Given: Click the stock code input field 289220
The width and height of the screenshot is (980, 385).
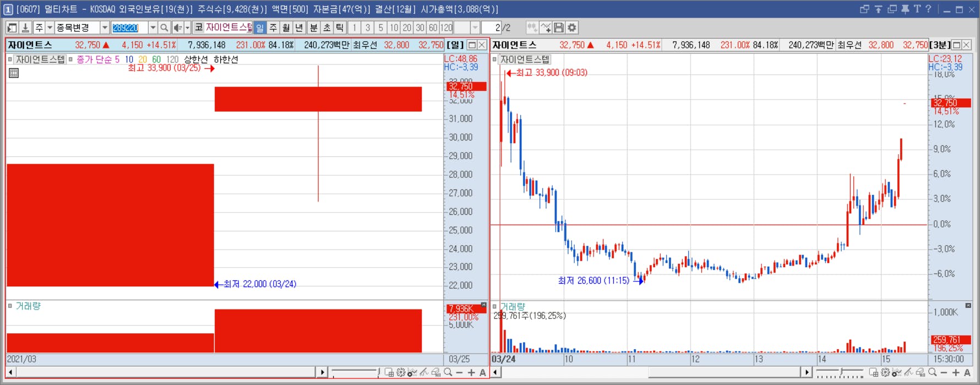Looking at the screenshot, I should tap(129, 28).
